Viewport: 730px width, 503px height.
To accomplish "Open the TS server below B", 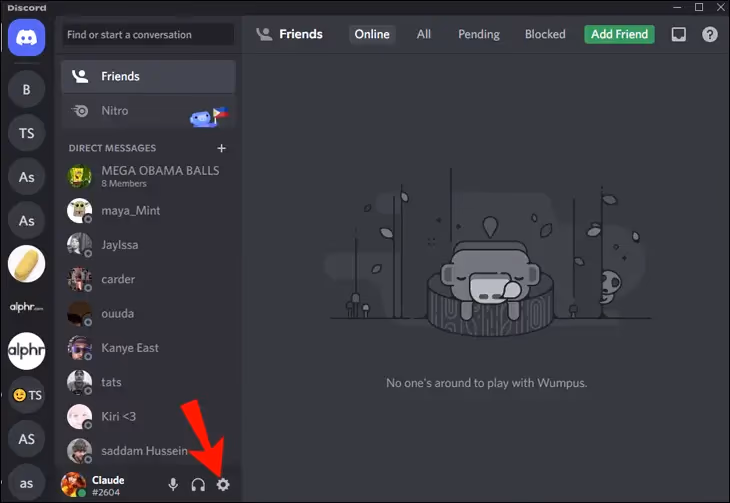I will click(27, 133).
